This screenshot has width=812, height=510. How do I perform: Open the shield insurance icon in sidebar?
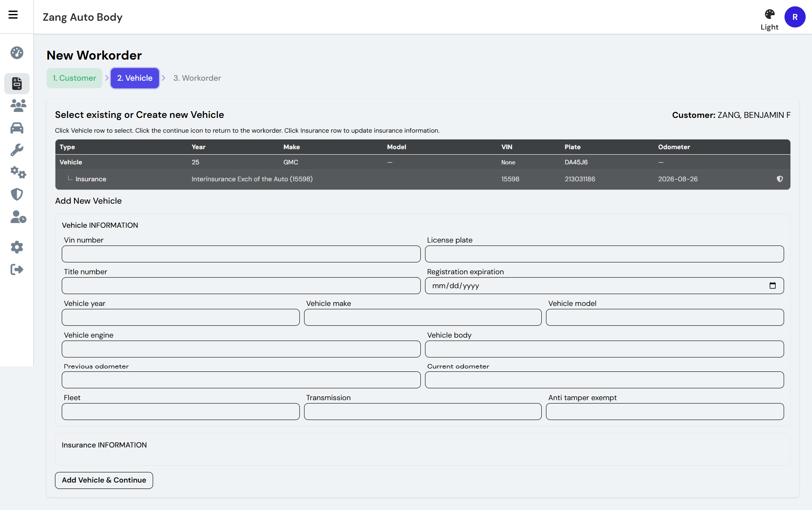click(x=17, y=194)
